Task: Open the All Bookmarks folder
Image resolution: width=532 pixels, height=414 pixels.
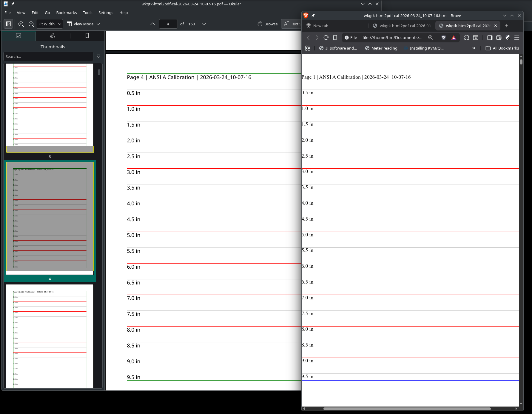Action: coord(502,48)
